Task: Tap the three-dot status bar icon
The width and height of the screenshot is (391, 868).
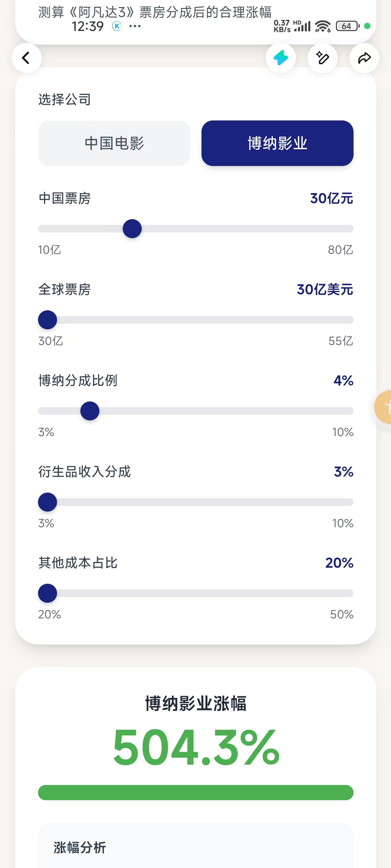Action: tap(135, 26)
